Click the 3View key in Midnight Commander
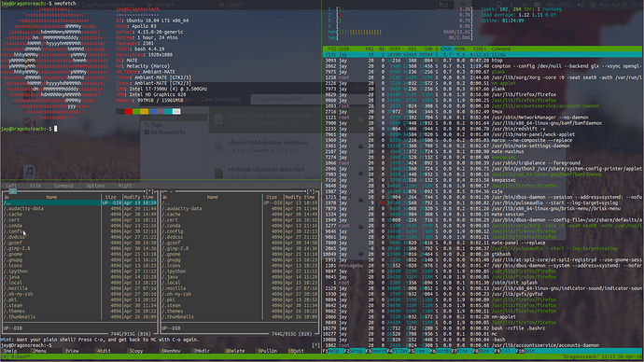644x362 pixels. (x=72, y=351)
